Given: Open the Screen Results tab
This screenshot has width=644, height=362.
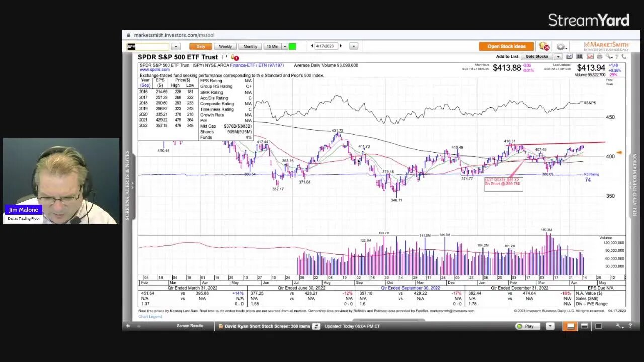Looking at the screenshot, I should tap(190, 326).
